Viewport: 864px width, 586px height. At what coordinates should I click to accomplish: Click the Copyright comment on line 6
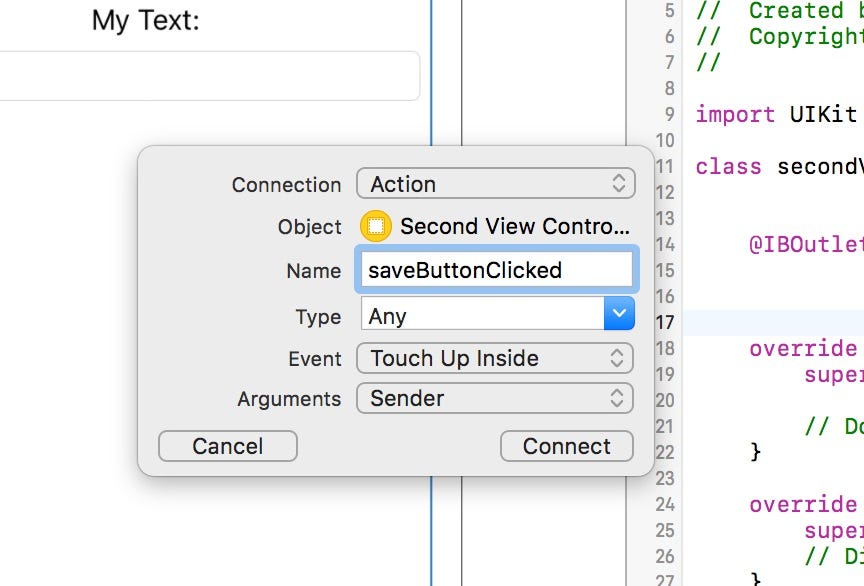(x=806, y=36)
